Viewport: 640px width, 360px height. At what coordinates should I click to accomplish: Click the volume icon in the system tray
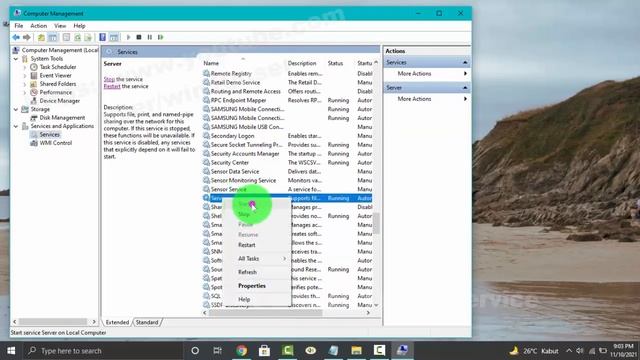click(x=580, y=351)
